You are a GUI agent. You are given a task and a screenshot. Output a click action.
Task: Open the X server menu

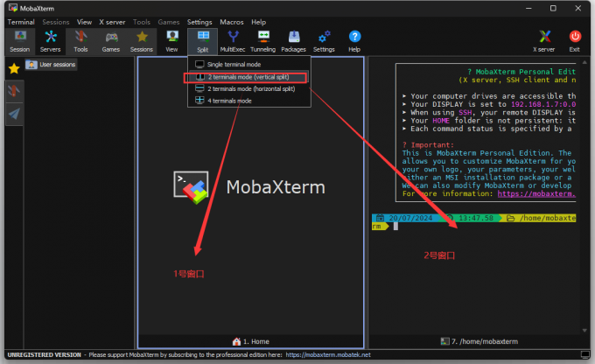[x=112, y=22]
